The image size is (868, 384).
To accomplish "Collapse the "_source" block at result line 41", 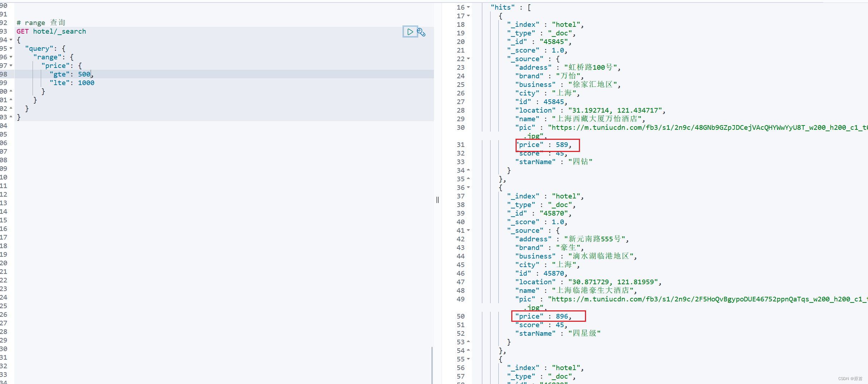I will (468, 230).
